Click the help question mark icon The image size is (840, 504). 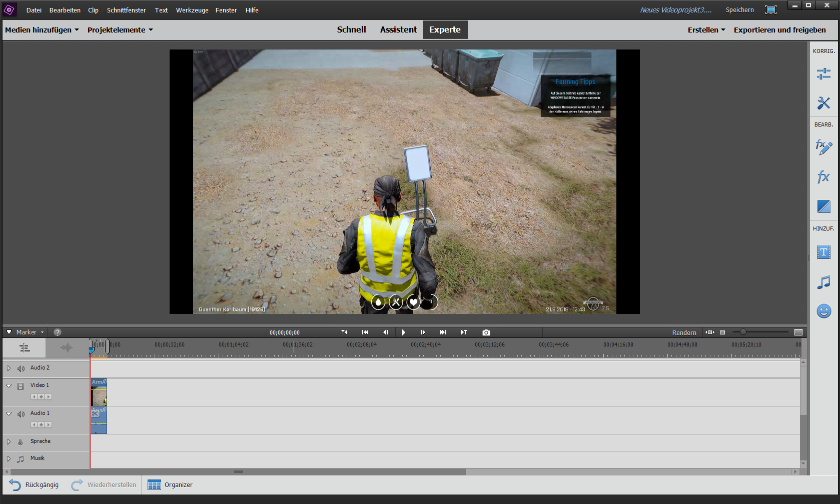pos(58,332)
